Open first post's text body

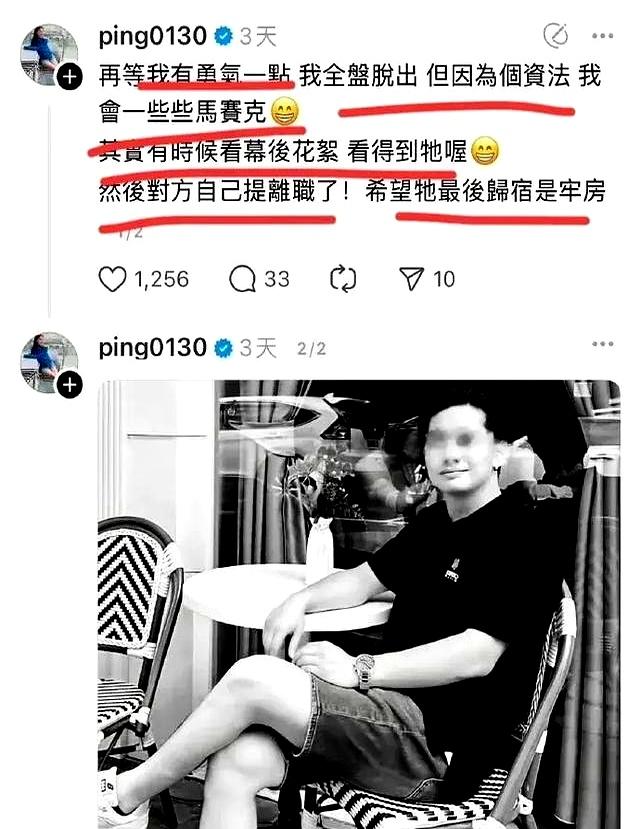(352, 133)
